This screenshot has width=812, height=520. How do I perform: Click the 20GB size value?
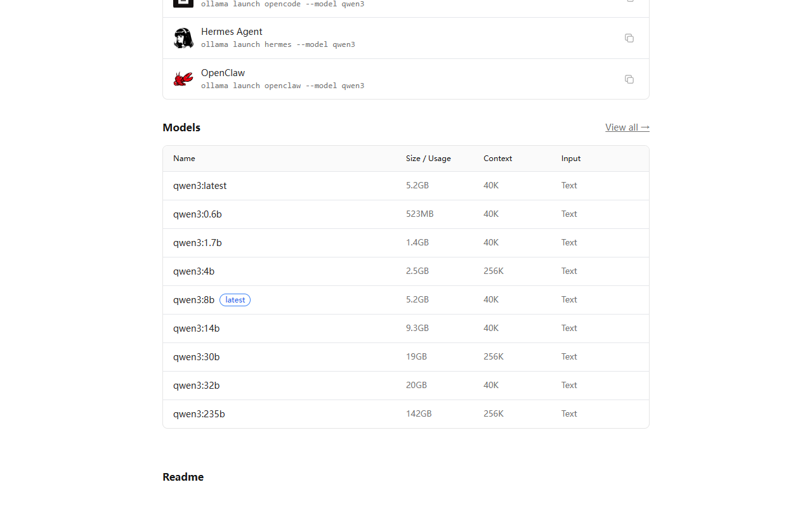pyautogui.click(x=417, y=386)
